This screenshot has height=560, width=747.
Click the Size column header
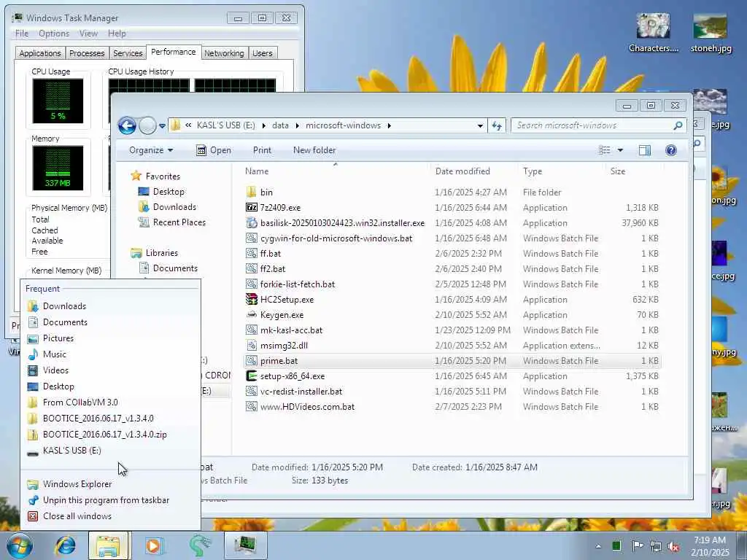tap(617, 171)
